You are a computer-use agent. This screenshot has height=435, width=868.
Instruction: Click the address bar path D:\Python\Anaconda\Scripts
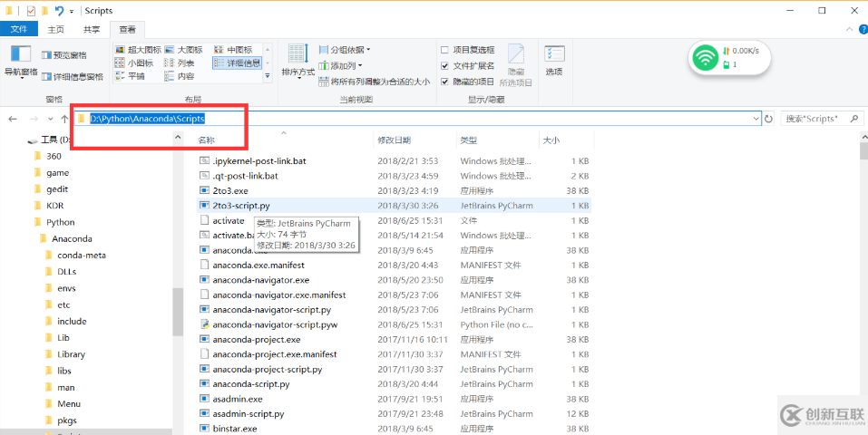pos(147,119)
